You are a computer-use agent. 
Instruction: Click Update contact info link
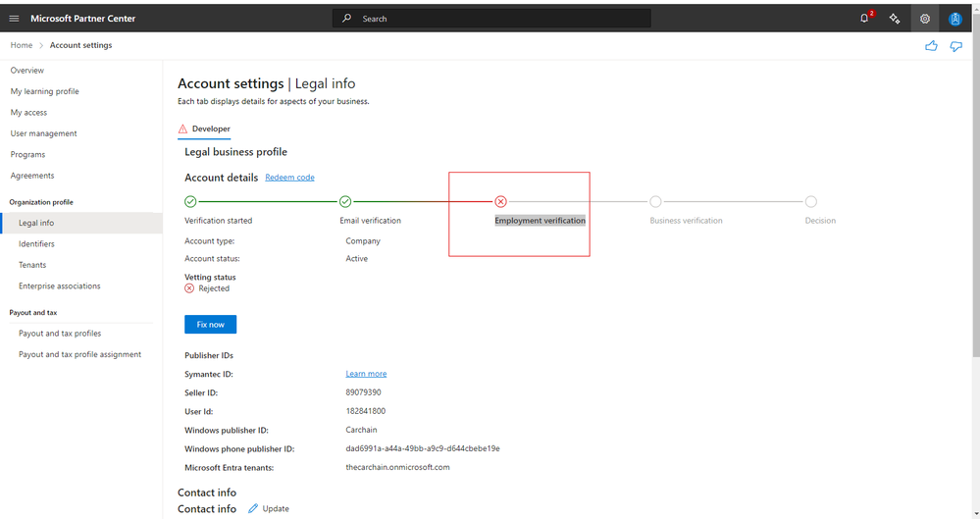click(276, 508)
